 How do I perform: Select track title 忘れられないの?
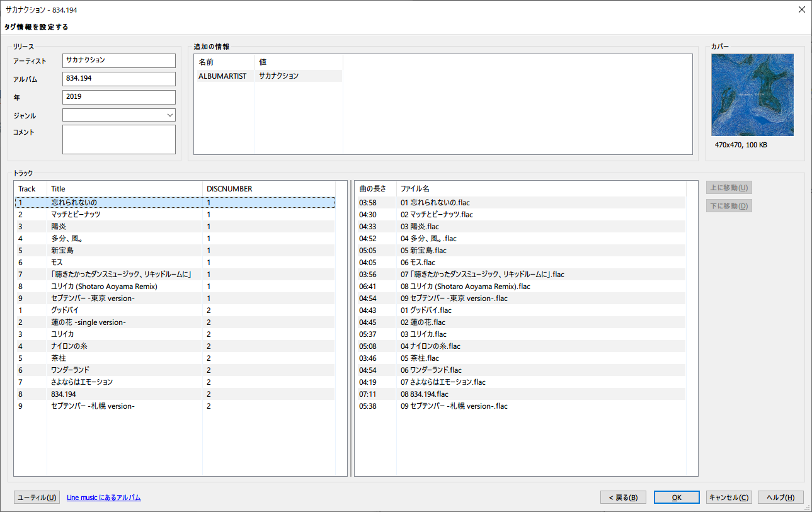tap(74, 203)
